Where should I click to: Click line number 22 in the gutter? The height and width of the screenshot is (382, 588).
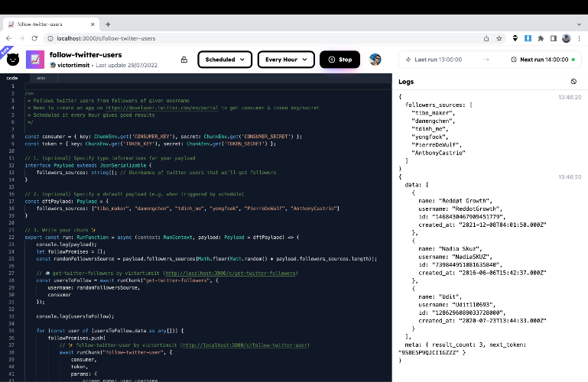11,238
